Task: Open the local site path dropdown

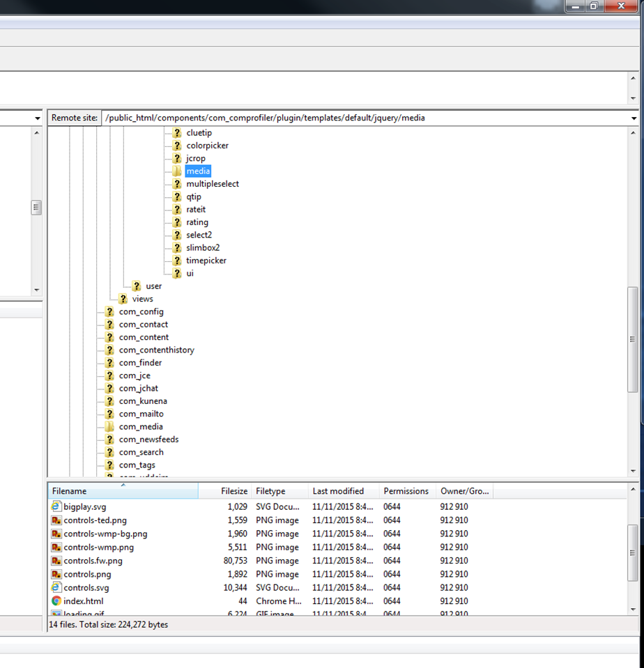Action: coord(38,118)
